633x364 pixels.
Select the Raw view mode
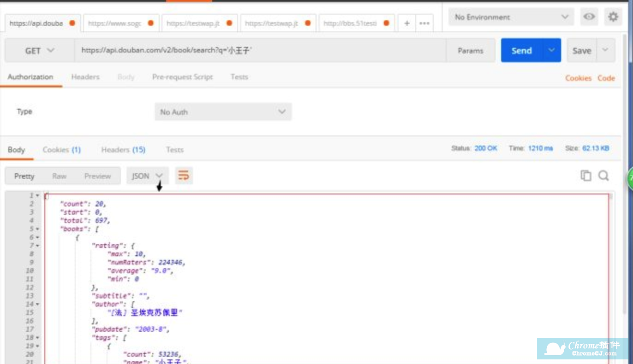tap(59, 176)
